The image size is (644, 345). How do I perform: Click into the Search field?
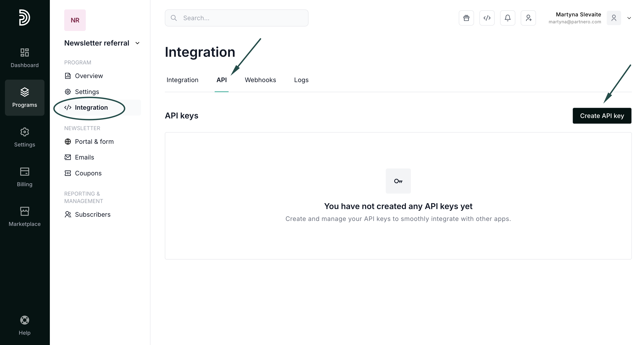tap(240, 18)
